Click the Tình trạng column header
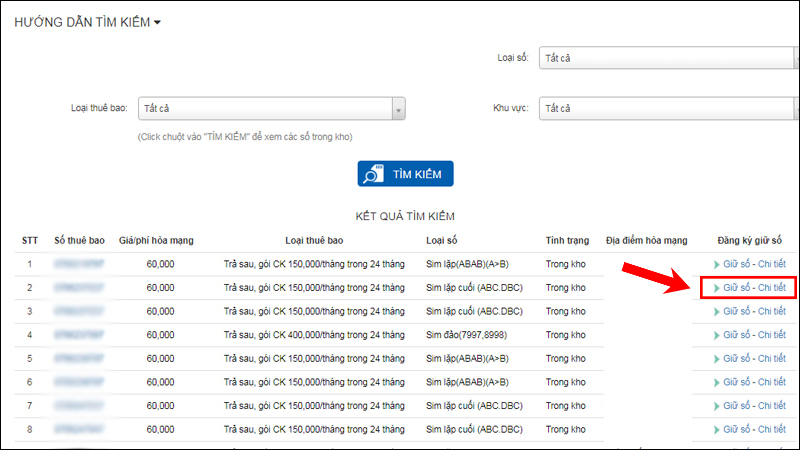Image resolution: width=800 pixels, height=450 pixels. (x=568, y=241)
